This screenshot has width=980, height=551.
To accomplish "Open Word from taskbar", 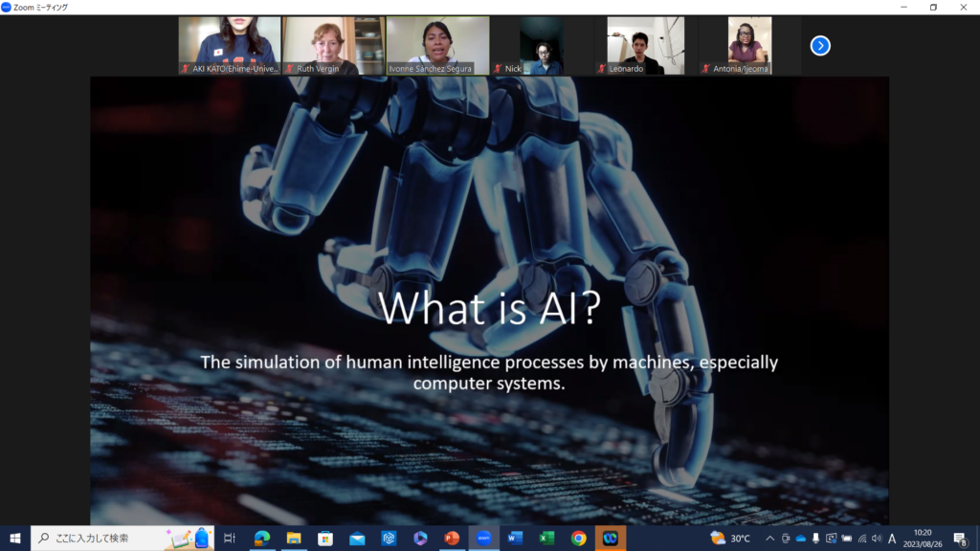I will coord(515,538).
